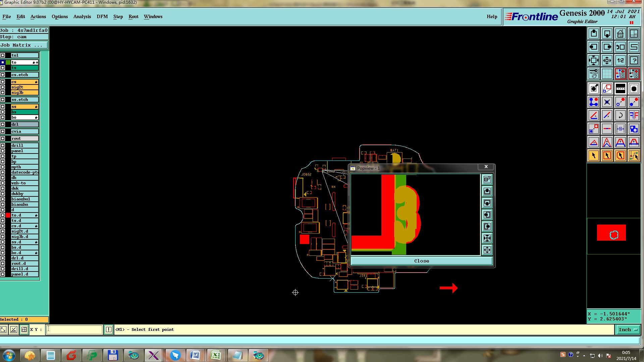644x362 pixels.
Task: Select the black circle with arrow feature tool
Action: pyautogui.click(x=594, y=88)
